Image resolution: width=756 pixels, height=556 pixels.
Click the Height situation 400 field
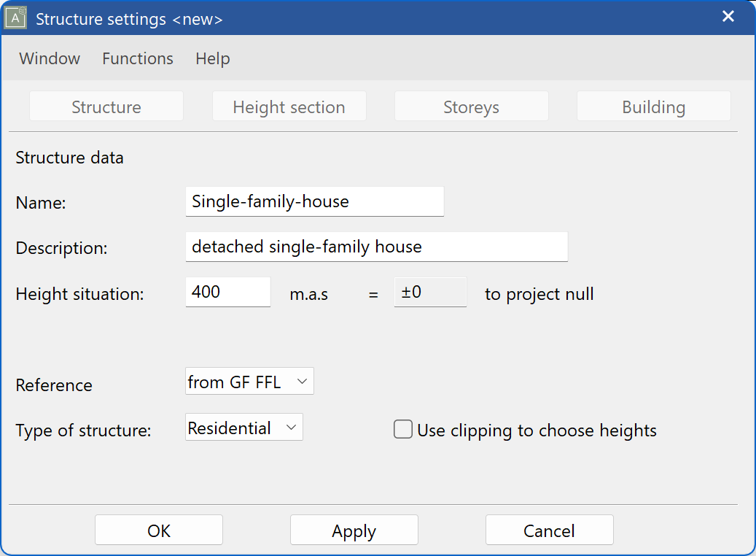click(227, 292)
